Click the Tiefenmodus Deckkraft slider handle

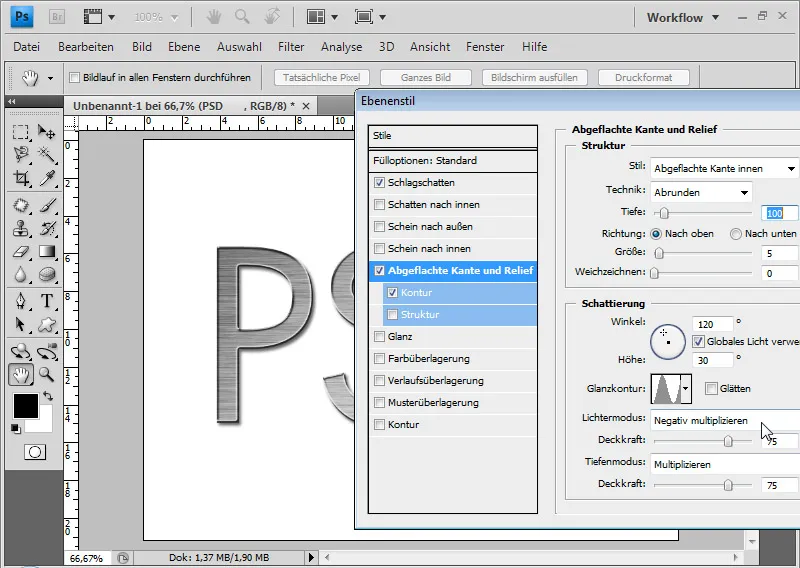[728, 485]
